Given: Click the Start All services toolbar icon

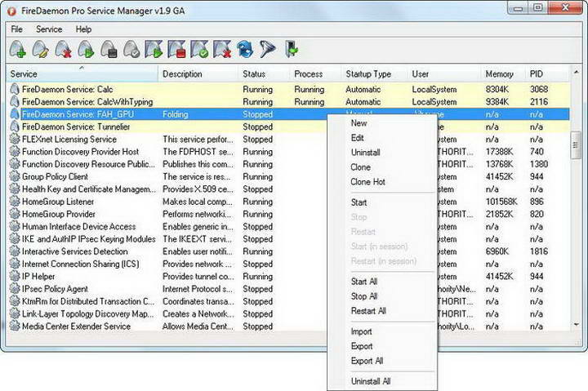Looking at the screenshot, I should [154, 49].
